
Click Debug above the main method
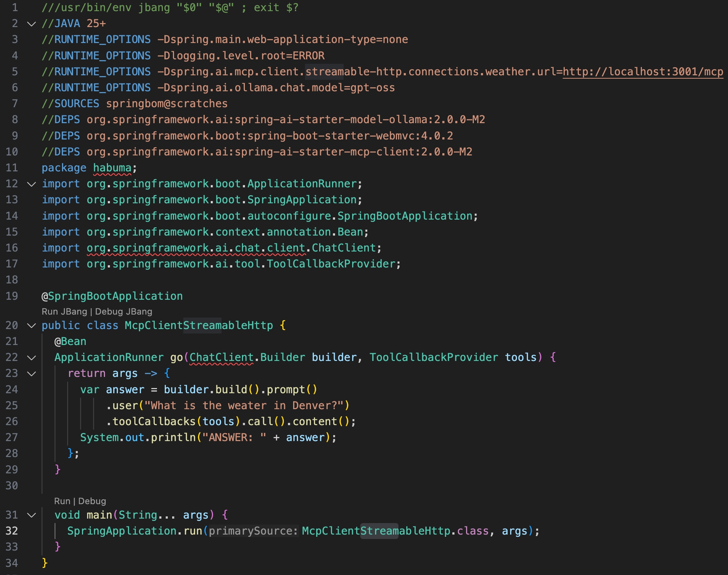pyautogui.click(x=92, y=501)
